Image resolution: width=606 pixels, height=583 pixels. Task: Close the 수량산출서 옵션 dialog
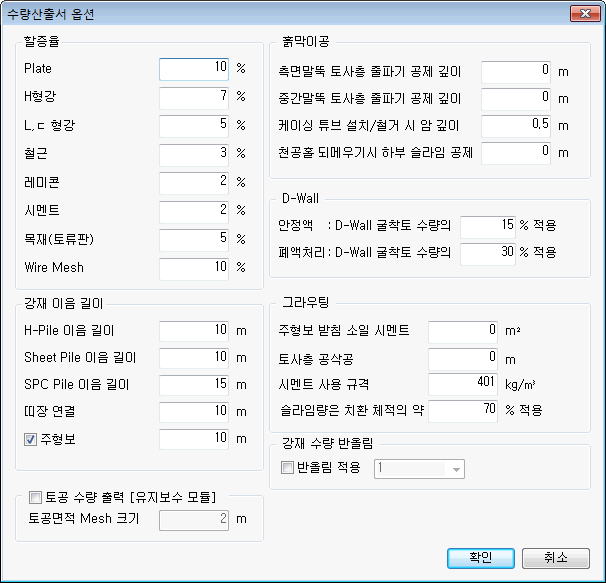click(580, 14)
